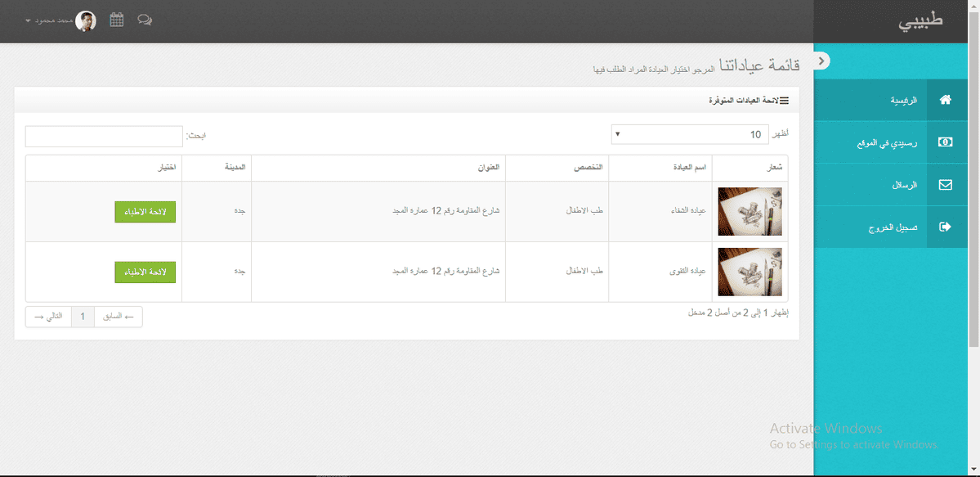Select page 1 in pagination
The image size is (980, 477).
coord(83,317)
